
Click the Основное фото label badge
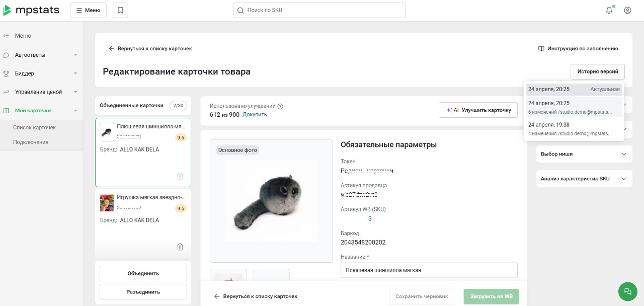click(x=237, y=150)
